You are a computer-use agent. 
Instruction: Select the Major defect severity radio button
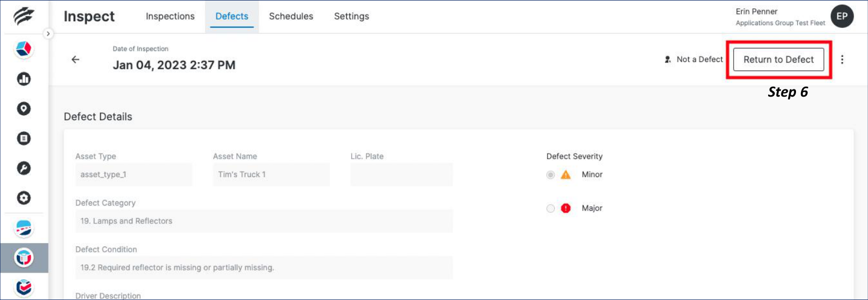click(x=551, y=208)
